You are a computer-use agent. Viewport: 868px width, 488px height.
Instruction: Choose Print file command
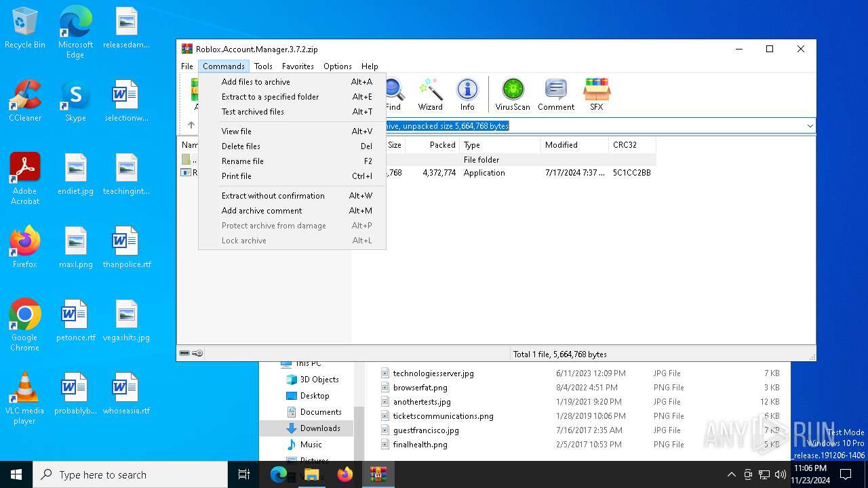pyautogui.click(x=292, y=176)
